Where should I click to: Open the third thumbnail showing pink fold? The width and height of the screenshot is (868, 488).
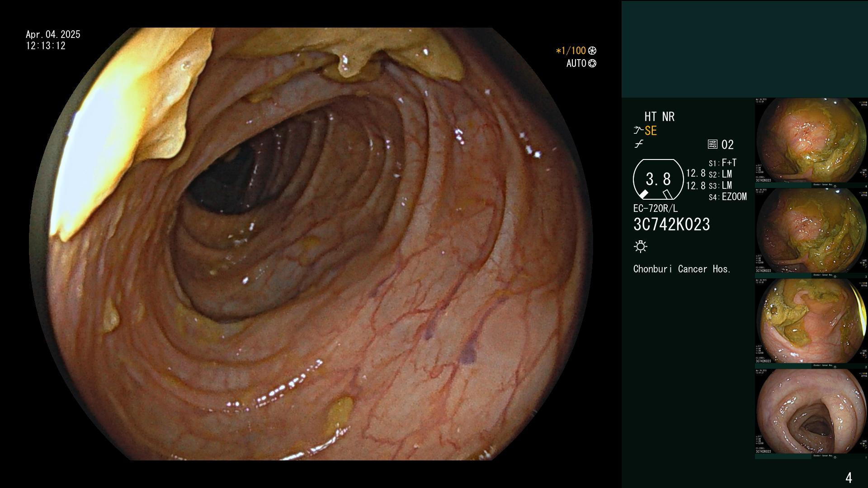811,322
